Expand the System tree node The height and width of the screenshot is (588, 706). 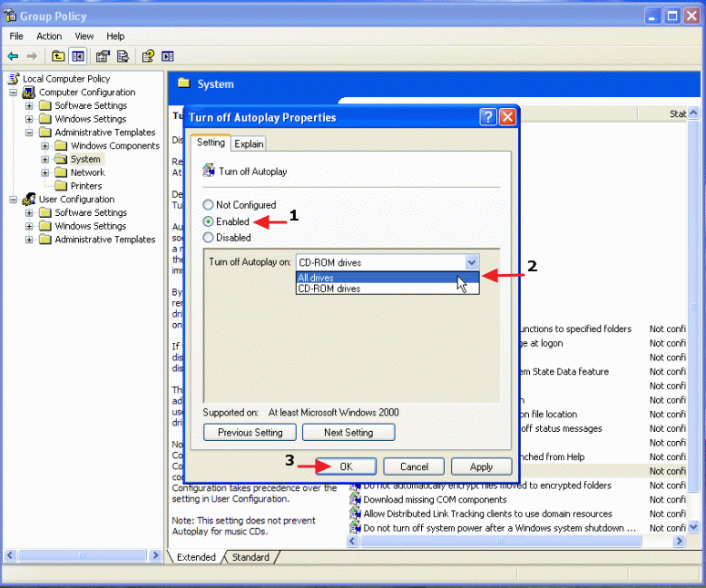[45, 160]
